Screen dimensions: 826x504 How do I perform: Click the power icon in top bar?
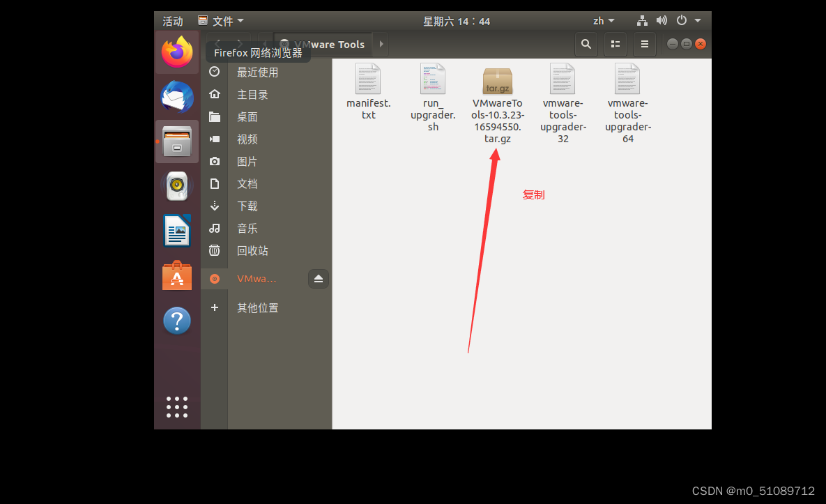click(x=682, y=20)
